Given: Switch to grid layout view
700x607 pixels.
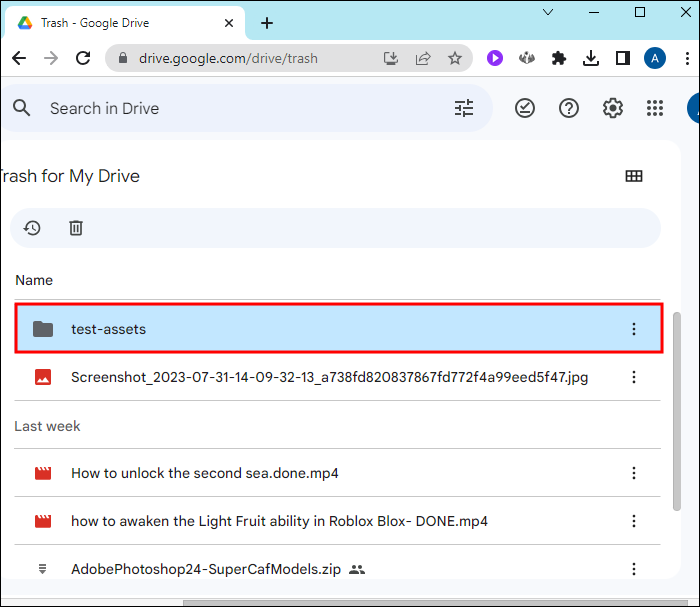Looking at the screenshot, I should tap(634, 176).
